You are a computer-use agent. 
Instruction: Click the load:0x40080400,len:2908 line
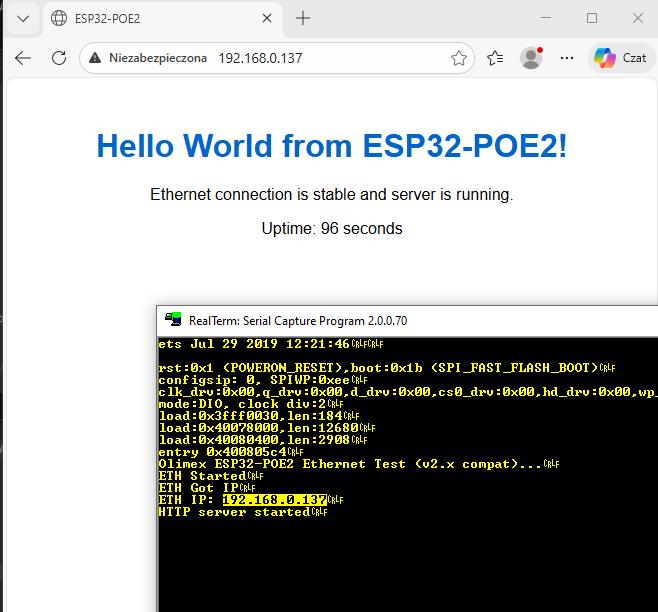263,440
